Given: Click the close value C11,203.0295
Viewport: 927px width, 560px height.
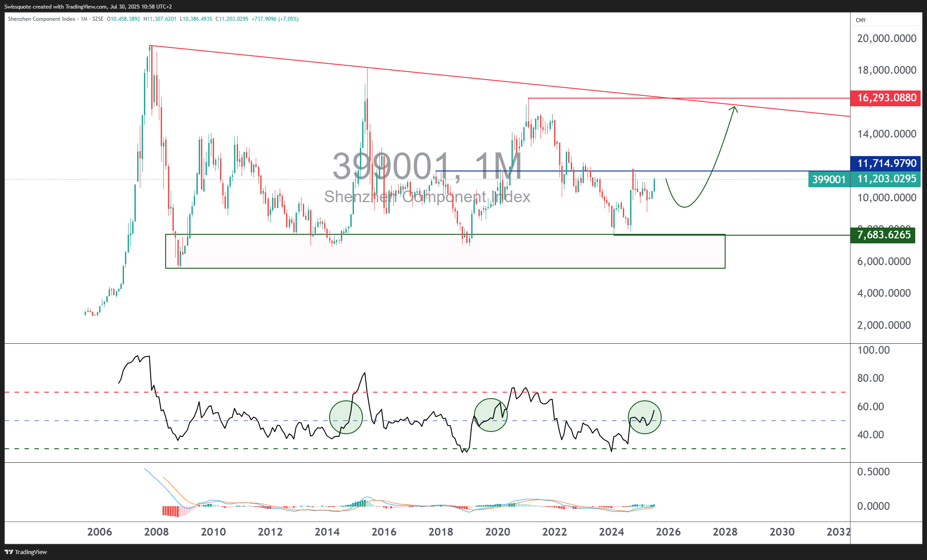Looking at the screenshot, I should (x=232, y=19).
